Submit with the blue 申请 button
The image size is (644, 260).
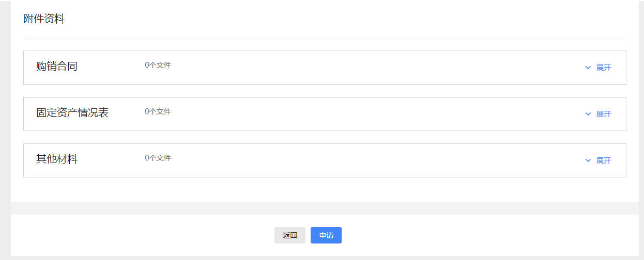pyautogui.click(x=326, y=235)
